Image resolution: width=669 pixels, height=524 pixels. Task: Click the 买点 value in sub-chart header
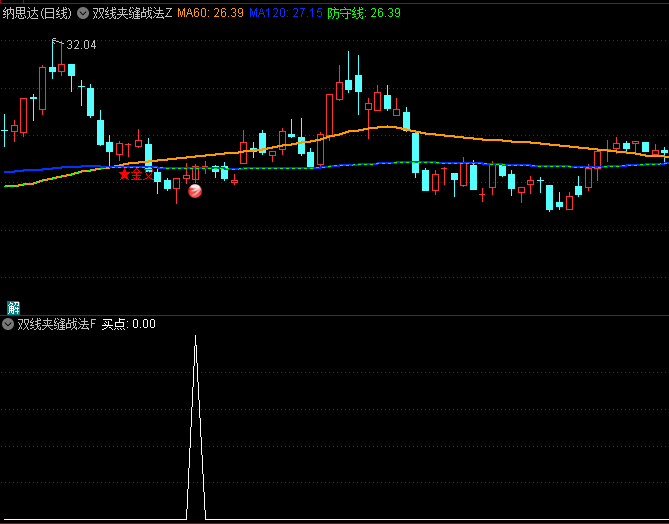click(129, 324)
